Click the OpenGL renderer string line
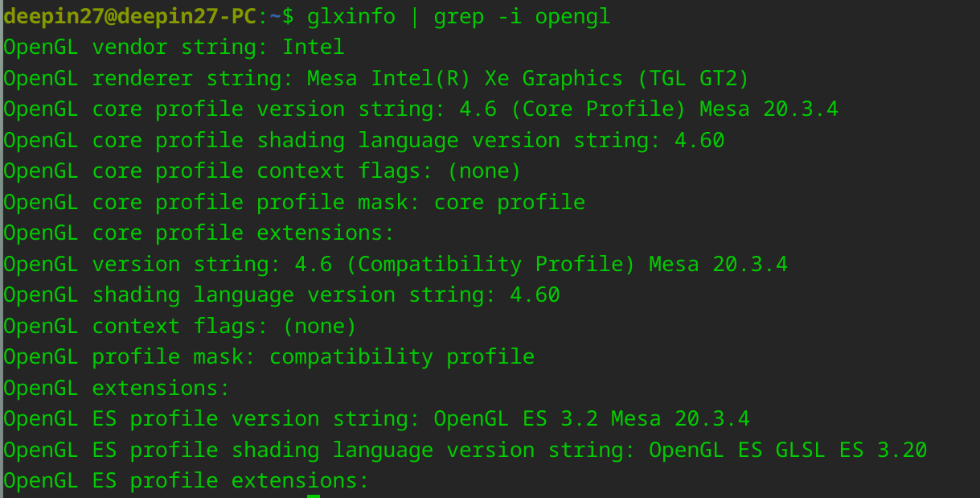This screenshot has height=498, width=980. pos(376,78)
